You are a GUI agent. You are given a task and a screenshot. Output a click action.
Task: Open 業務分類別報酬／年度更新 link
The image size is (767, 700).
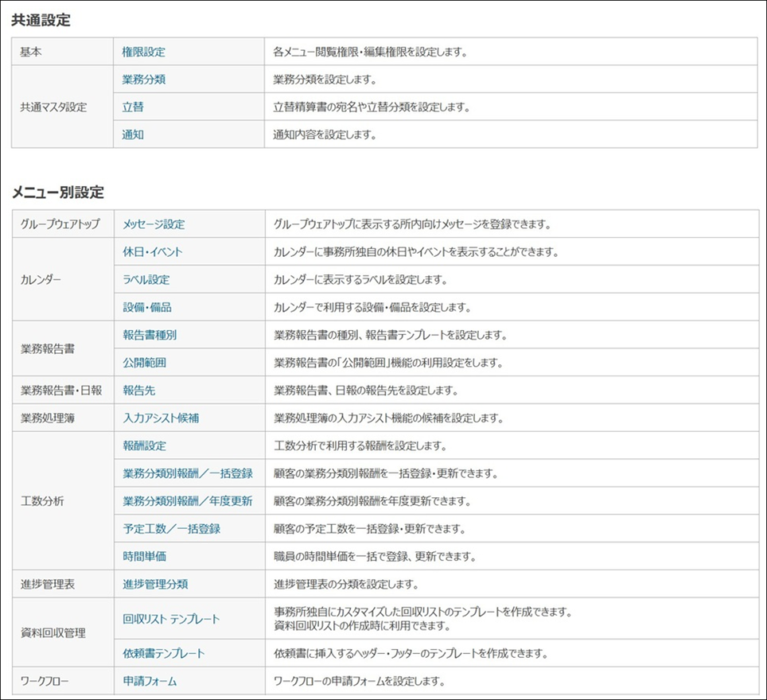coord(188,501)
